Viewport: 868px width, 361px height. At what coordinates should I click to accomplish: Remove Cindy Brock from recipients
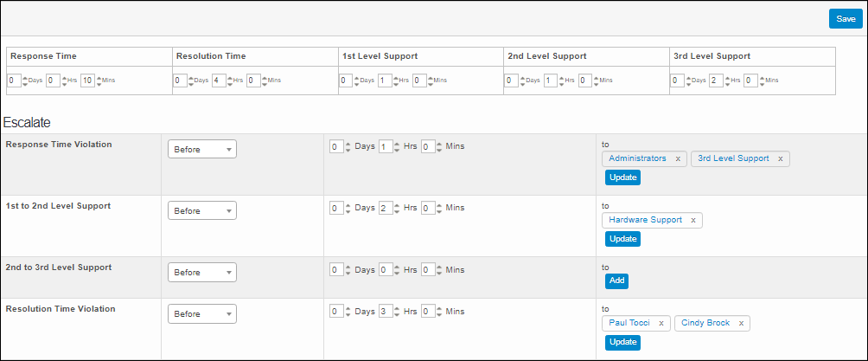click(x=741, y=324)
